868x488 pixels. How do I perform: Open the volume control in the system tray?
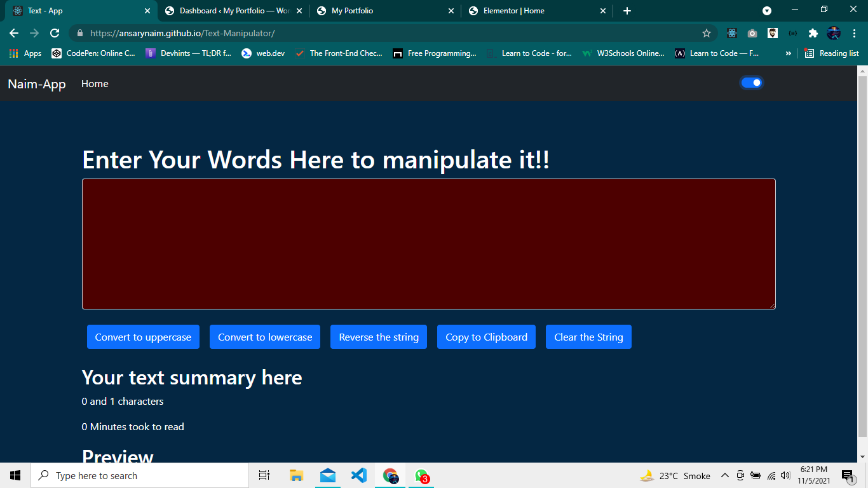786,475
